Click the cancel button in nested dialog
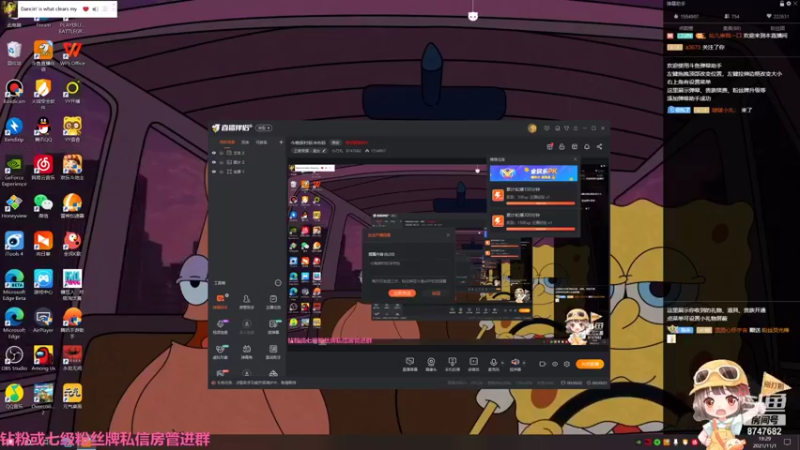800x450 pixels. 436,293
